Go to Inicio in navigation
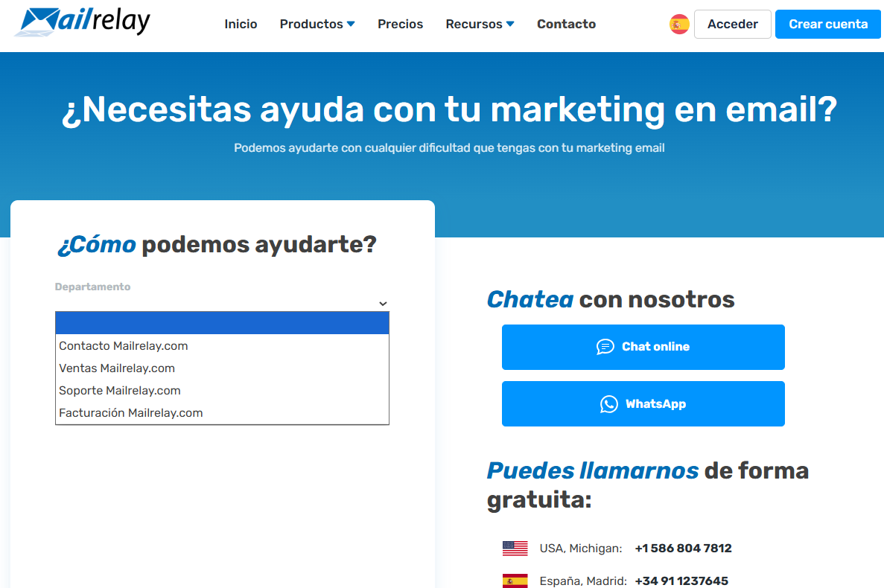 click(x=241, y=25)
